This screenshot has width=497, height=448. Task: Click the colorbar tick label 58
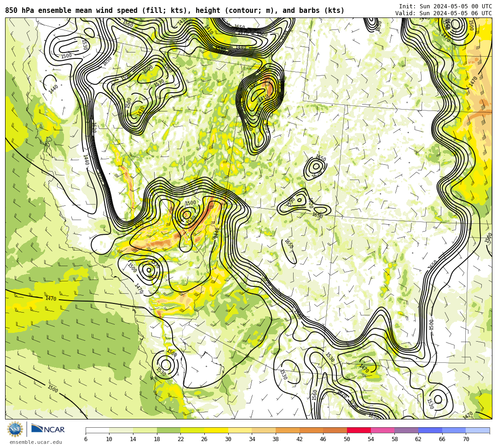(x=395, y=439)
